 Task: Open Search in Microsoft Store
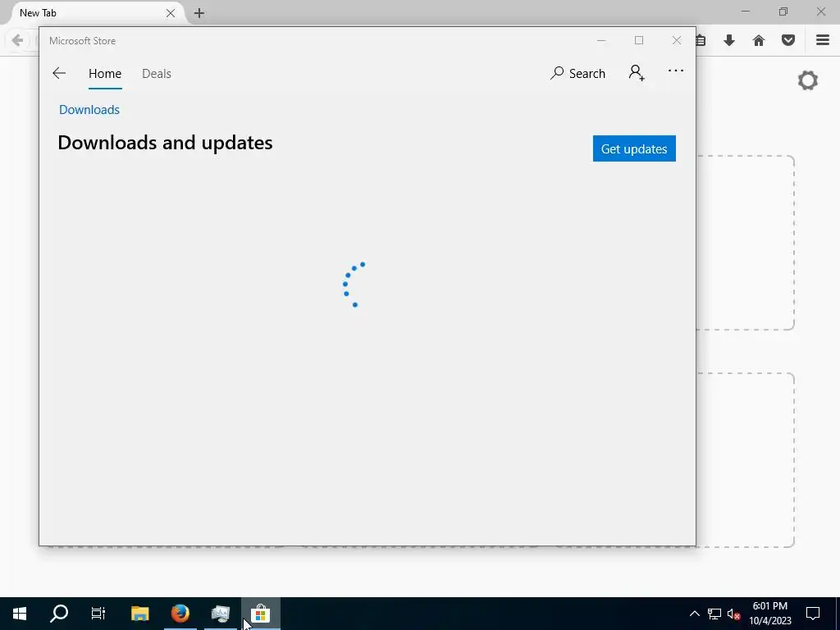point(577,73)
